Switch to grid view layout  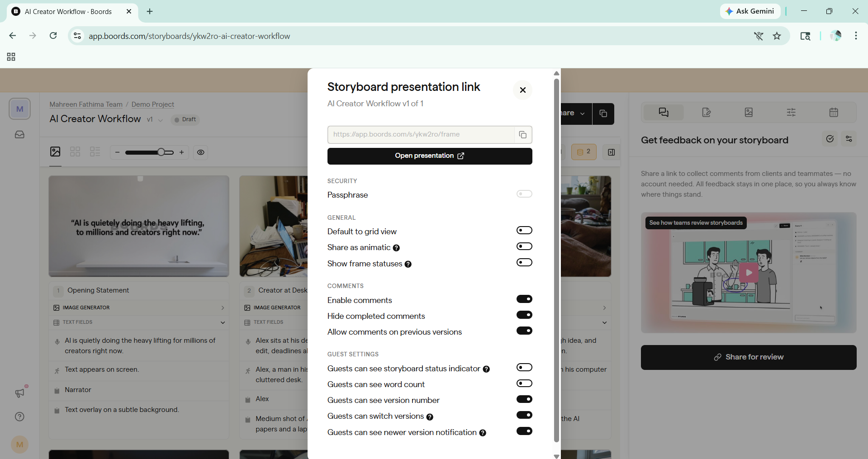(75, 152)
